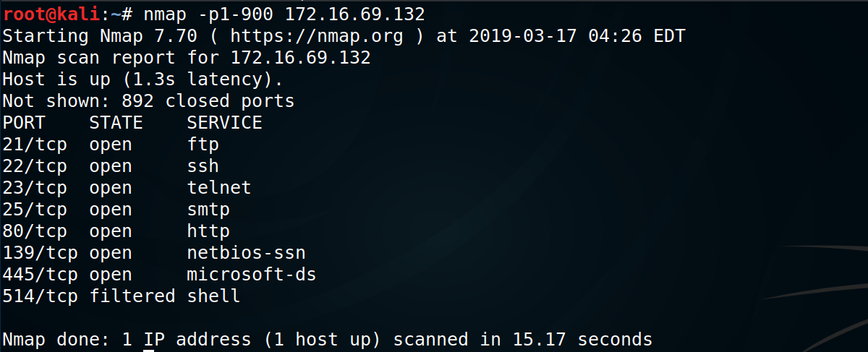Click the PORT column header
The height and width of the screenshot is (352, 868).
tap(24, 122)
